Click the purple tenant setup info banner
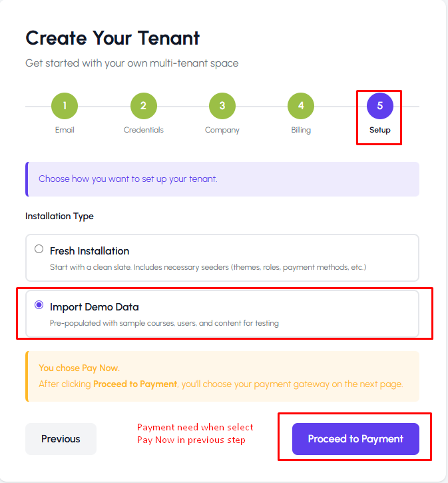Screen dimensions: 448x483 click(x=222, y=179)
